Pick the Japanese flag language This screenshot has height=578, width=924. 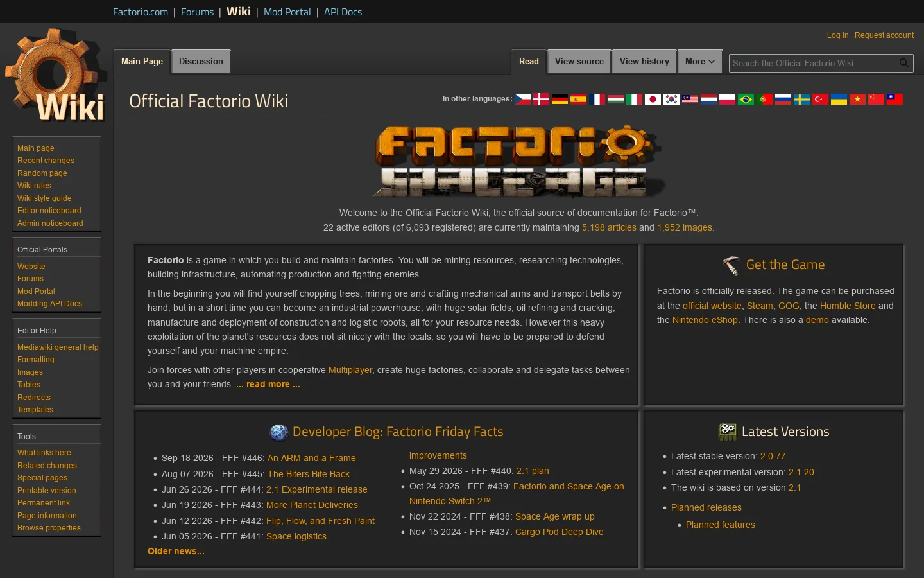pos(653,99)
